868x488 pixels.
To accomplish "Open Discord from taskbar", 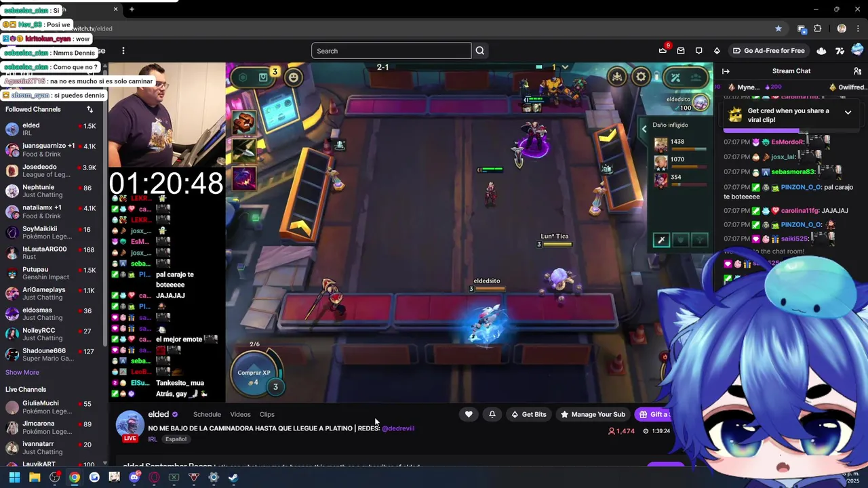I will coord(134,477).
